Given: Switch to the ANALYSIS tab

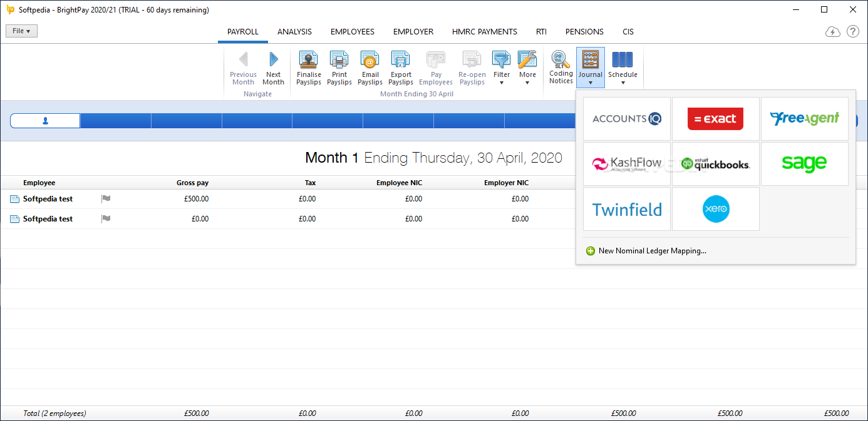Looking at the screenshot, I should click(294, 32).
